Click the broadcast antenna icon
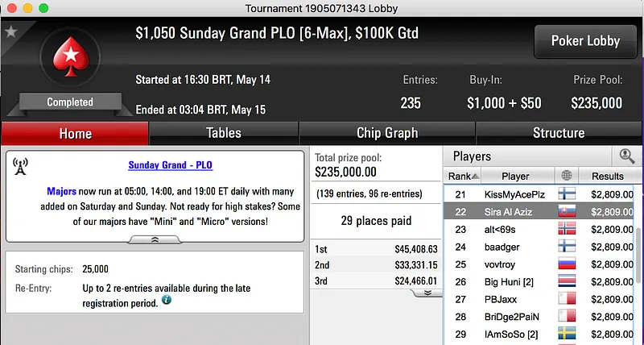 pos(20,167)
